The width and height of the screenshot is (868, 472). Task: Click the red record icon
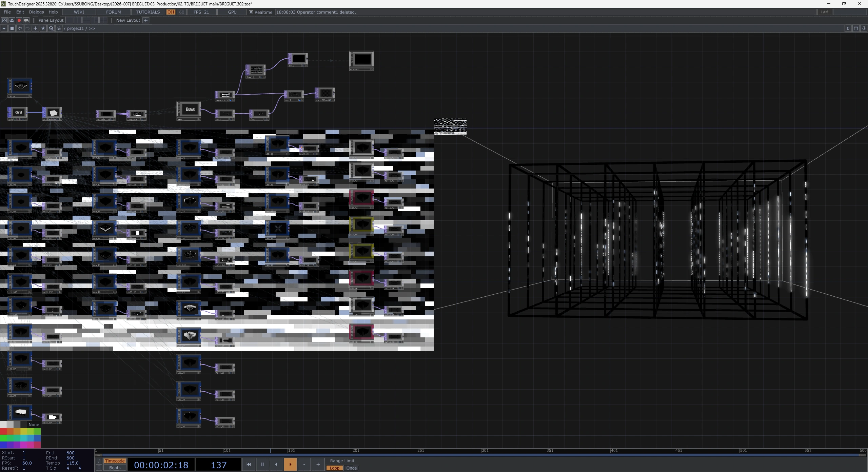[x=19, y=20]
